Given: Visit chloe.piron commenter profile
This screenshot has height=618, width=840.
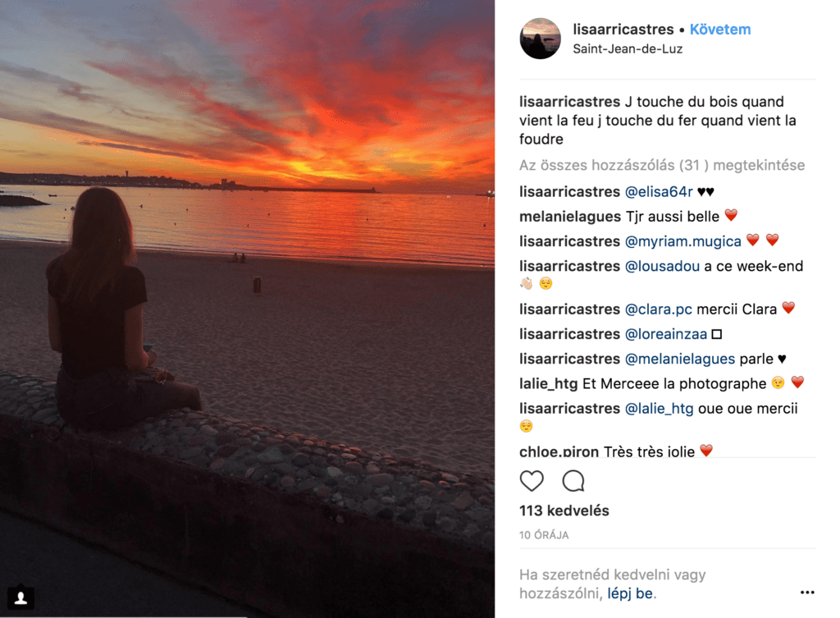Looking at the screenshot, I should tap(559, 451).
